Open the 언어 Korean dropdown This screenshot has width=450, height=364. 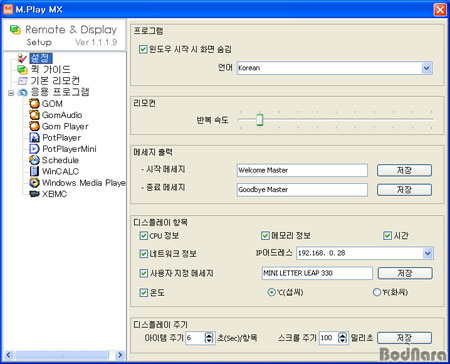(427, 68)
